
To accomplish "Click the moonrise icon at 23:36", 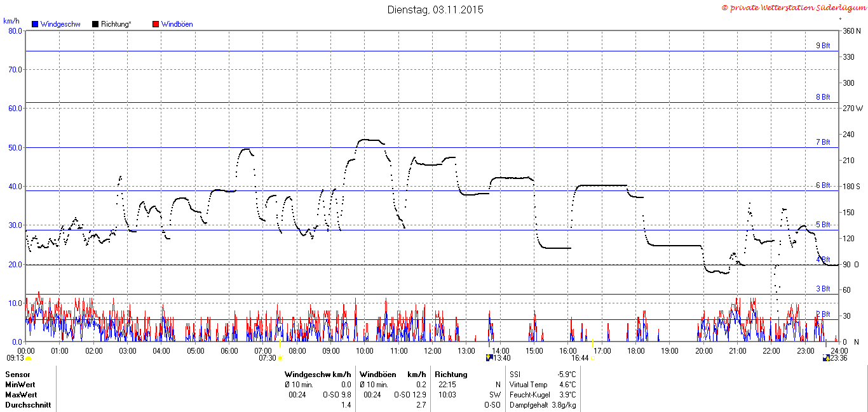I will pos(826,357).
